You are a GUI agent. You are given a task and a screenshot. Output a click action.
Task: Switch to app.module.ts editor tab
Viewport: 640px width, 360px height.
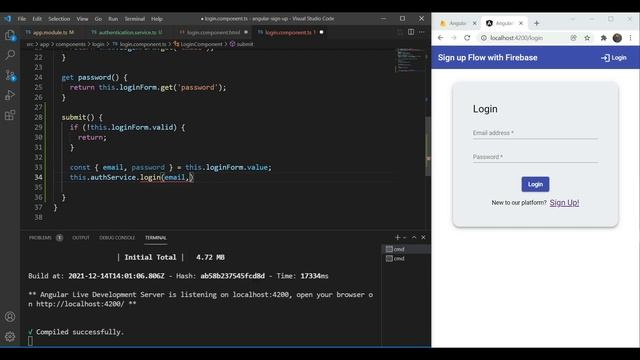53,32
